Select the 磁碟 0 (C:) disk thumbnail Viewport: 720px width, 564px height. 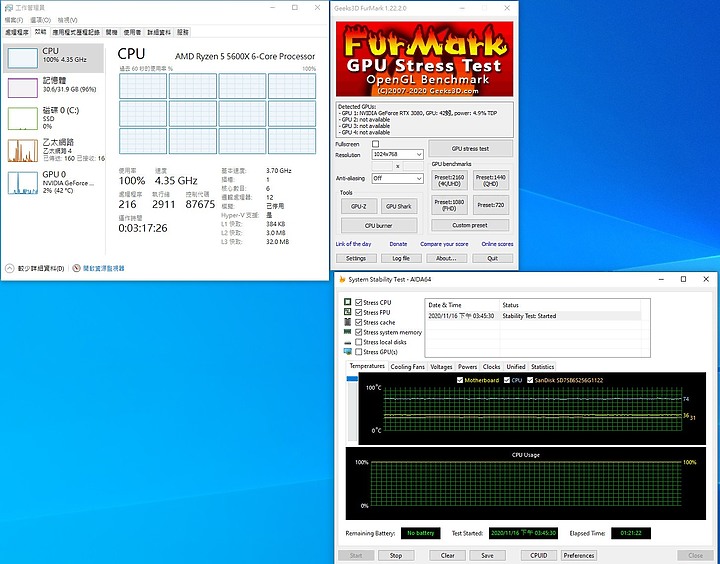click(x=22, y=118)
